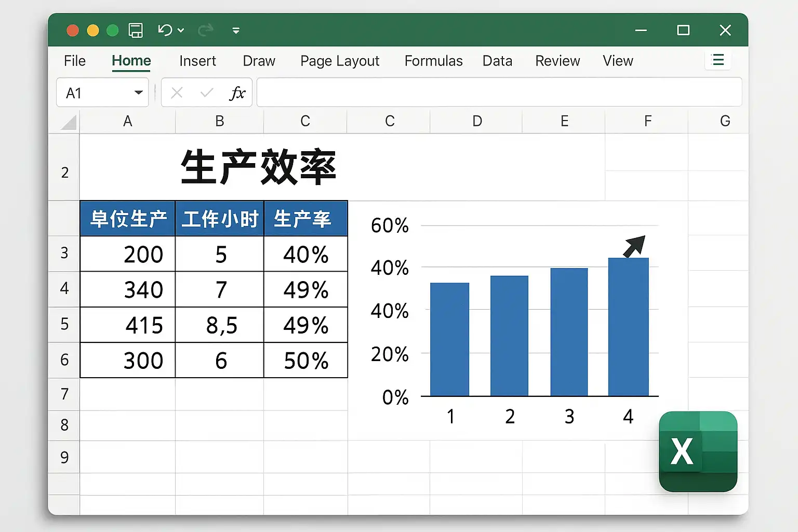Viewport: 798px width, 532px height.
Task: Click the Excel logo icon
Action: coord(698,451)
